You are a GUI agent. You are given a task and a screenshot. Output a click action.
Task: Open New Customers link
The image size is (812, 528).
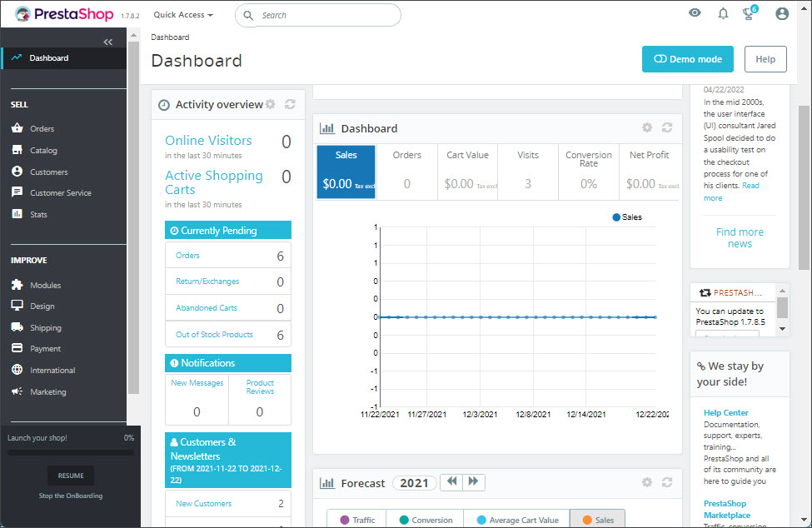click(x=203, y=503)
